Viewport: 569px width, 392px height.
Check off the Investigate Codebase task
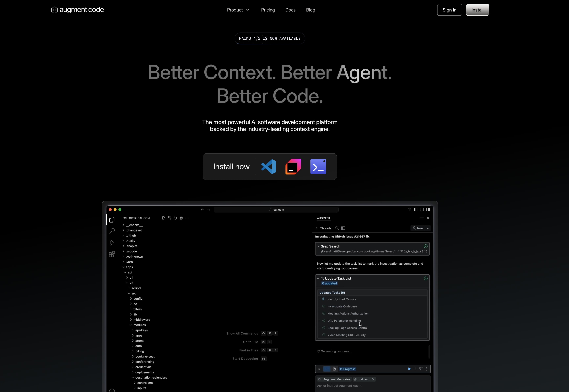coord(324,306)
